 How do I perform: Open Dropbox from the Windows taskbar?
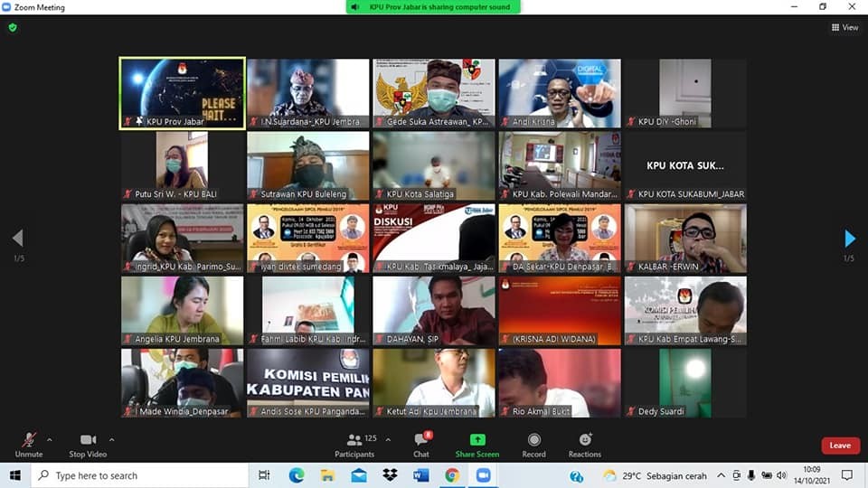click(390, 475)
